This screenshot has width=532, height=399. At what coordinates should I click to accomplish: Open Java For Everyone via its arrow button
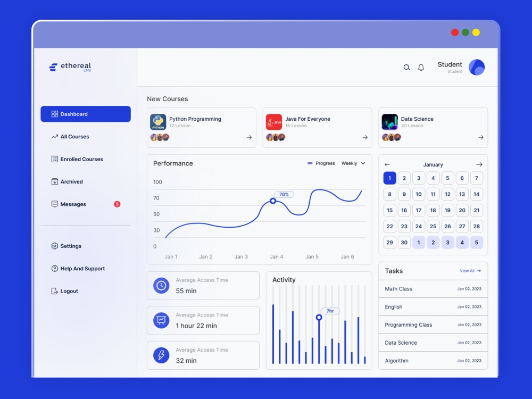click(x=365, y=137)
